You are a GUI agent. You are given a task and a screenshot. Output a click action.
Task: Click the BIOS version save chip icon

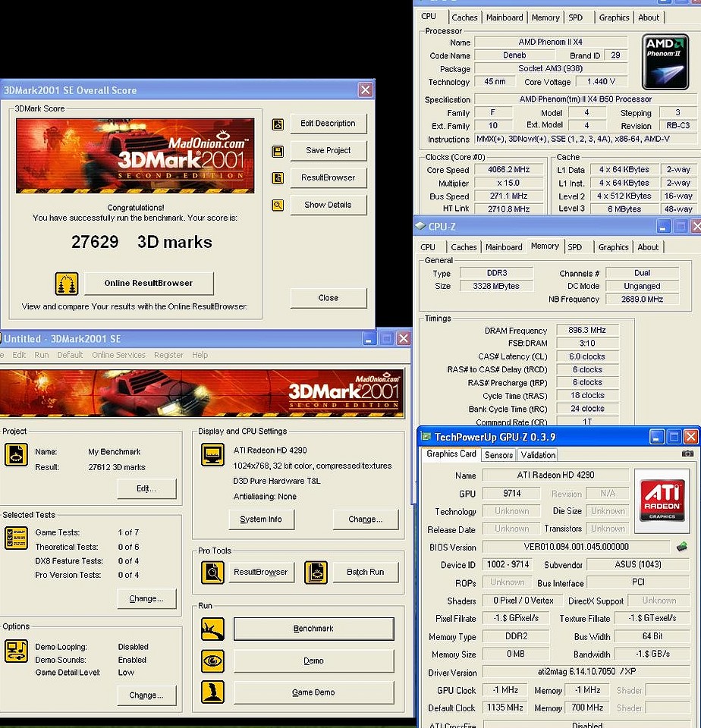click(x=683, y=547)
